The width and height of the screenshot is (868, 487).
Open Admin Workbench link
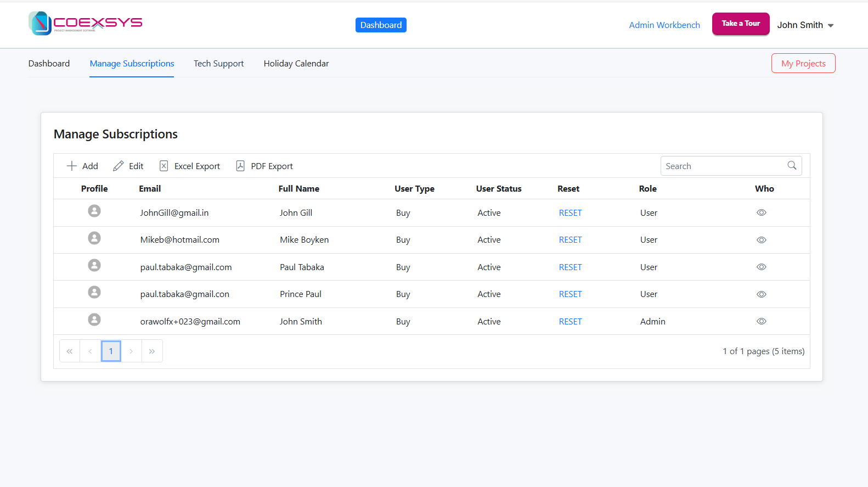coord(664,25)
